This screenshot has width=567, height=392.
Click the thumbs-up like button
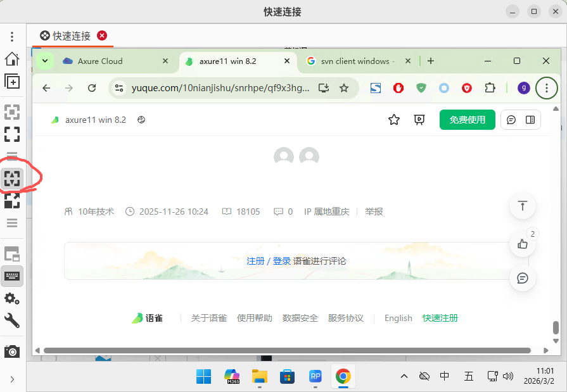[x=523, y=244]
